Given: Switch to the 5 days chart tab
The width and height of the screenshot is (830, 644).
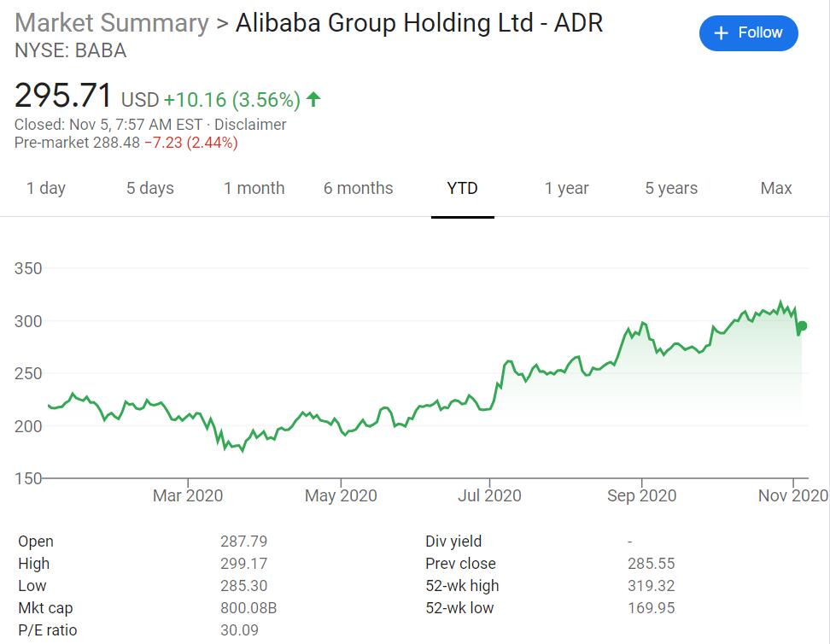Looking at the screenshot, I should tap(149, 188).
